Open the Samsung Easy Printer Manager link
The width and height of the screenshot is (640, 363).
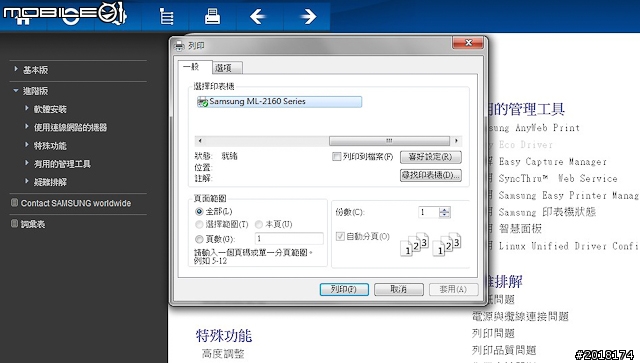tap(568, 196)
